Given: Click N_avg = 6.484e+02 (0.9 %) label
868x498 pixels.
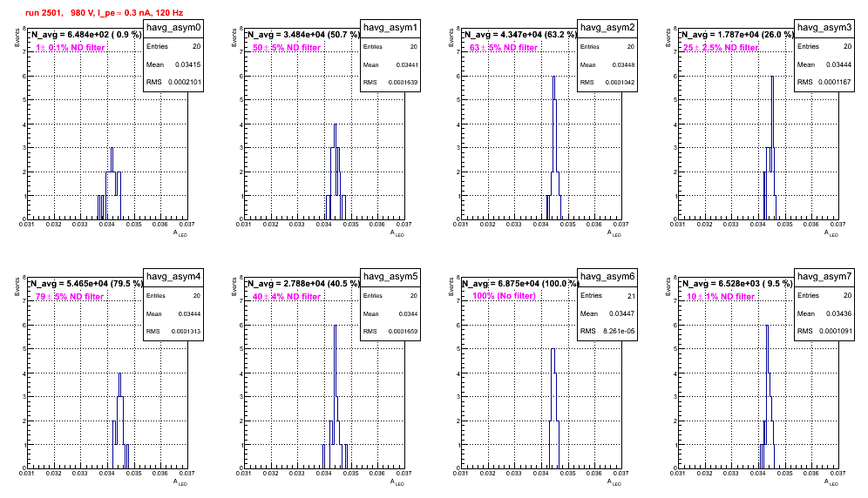Looking at the screenshot, I should coord(85,34).
